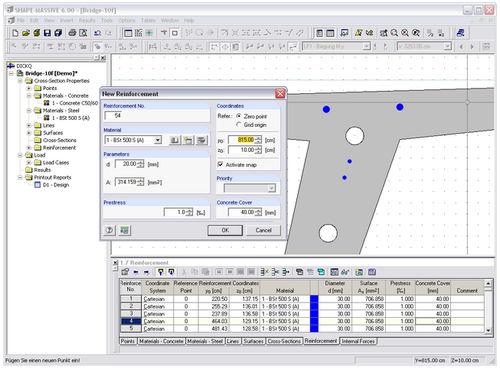Screen dimensions: 500x369
Task: Click the new material icon in the dialog
Action: pyautogui.click(x=188, y=140)
